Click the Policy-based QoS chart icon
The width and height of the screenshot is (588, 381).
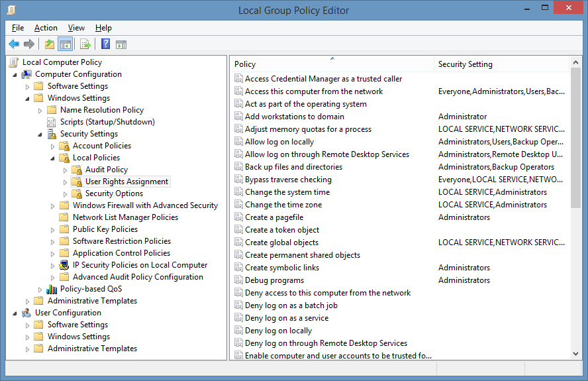click(x=52, y=289)
